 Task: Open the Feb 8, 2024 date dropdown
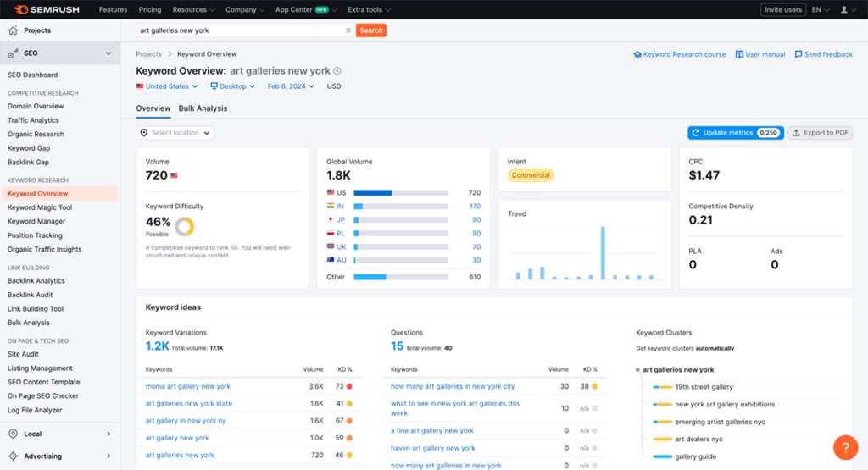pyautogui.click(x=291, y=86)
